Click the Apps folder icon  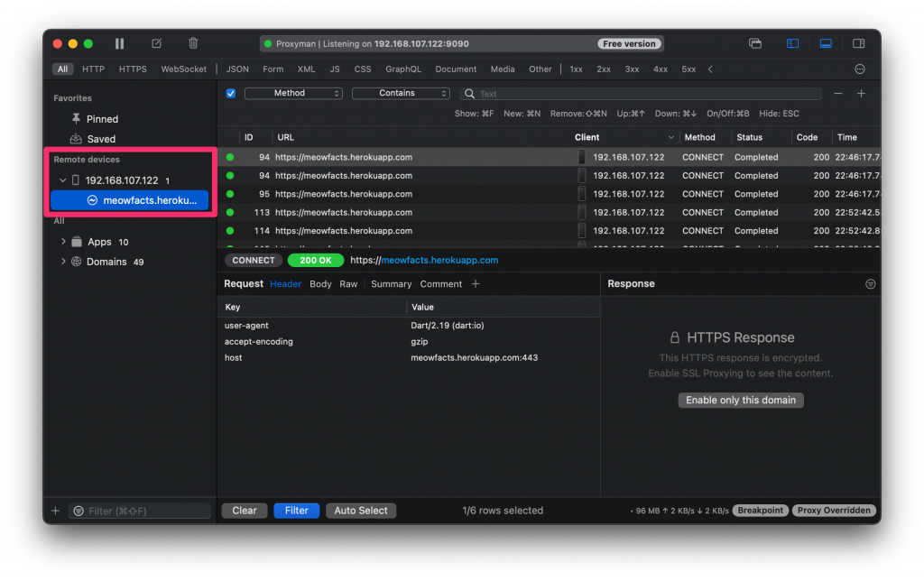[77, 242]
